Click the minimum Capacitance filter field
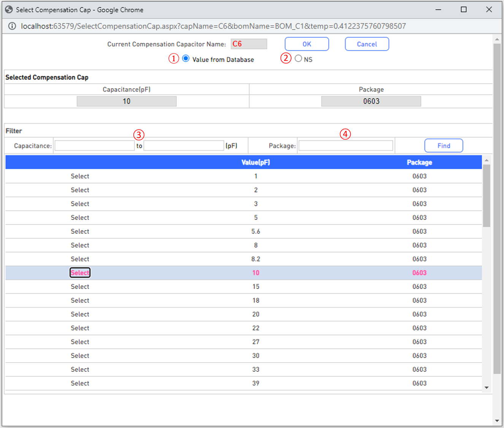 tap(95, 146)
